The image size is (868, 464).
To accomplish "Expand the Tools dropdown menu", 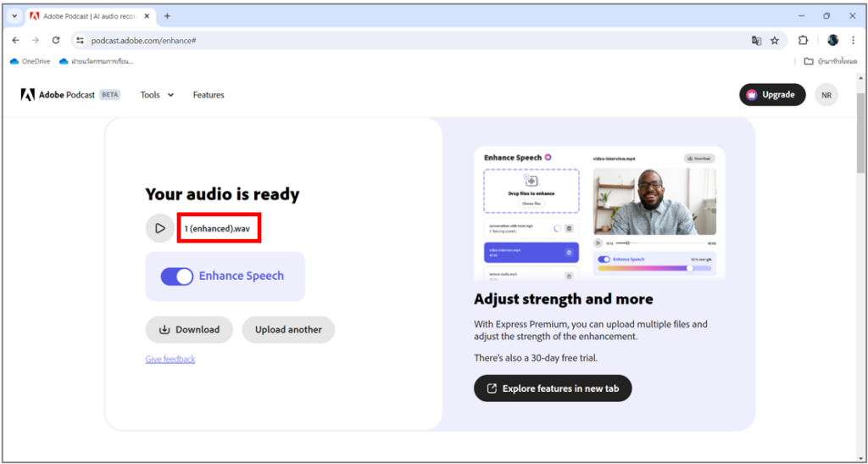I will (157, 95).
